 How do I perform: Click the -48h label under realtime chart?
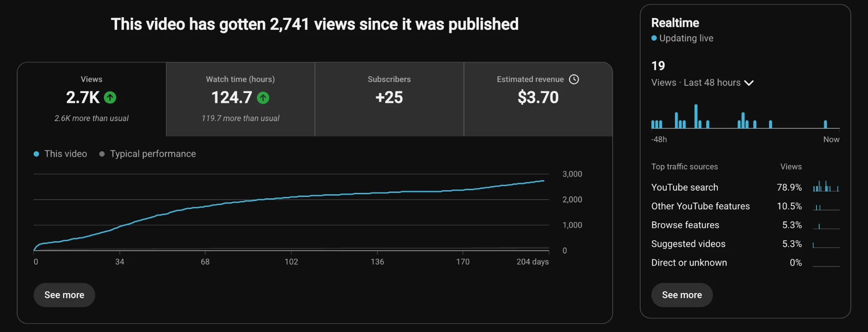pyautogui.click(x=659, y=140)
